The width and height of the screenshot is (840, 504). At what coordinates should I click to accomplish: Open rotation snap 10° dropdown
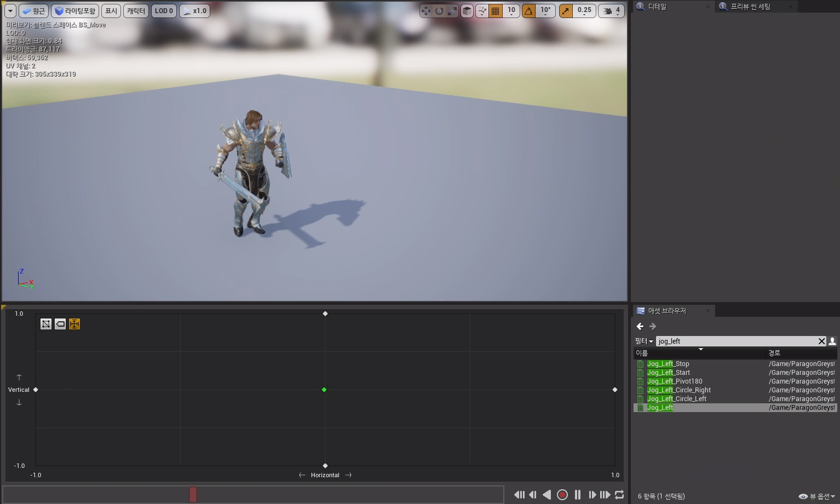point(545,11)
